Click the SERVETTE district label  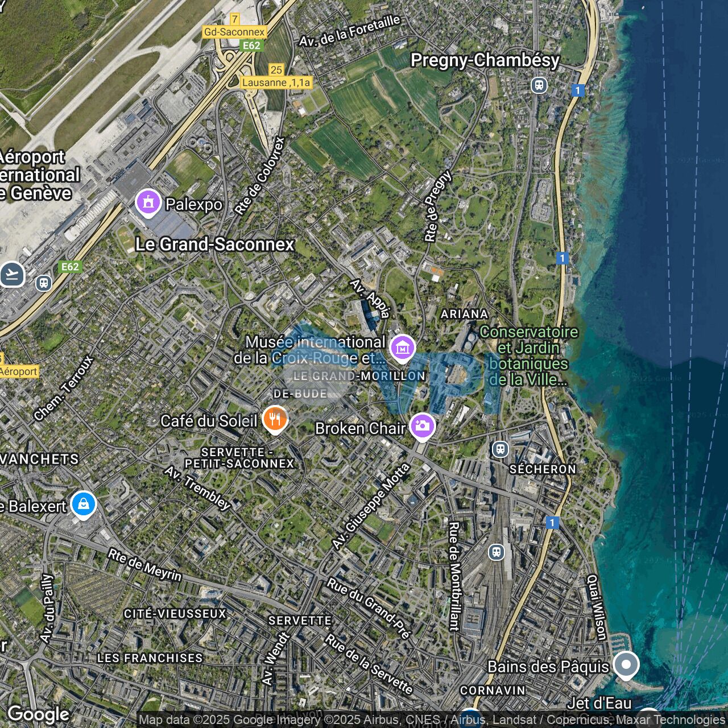(300, 621)
